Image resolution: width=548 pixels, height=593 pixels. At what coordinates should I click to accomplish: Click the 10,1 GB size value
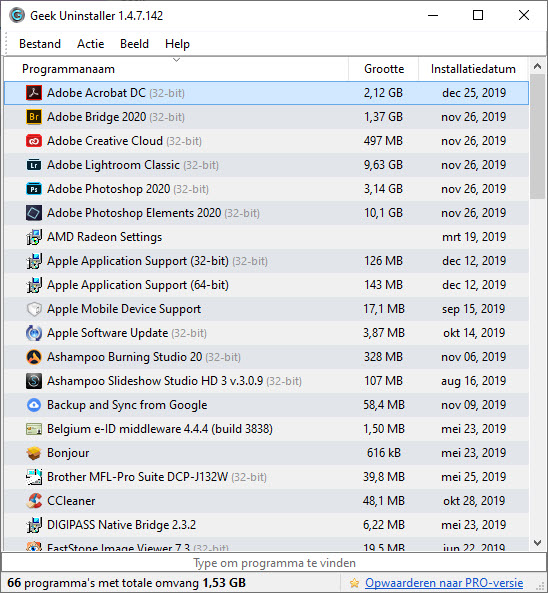383,213
